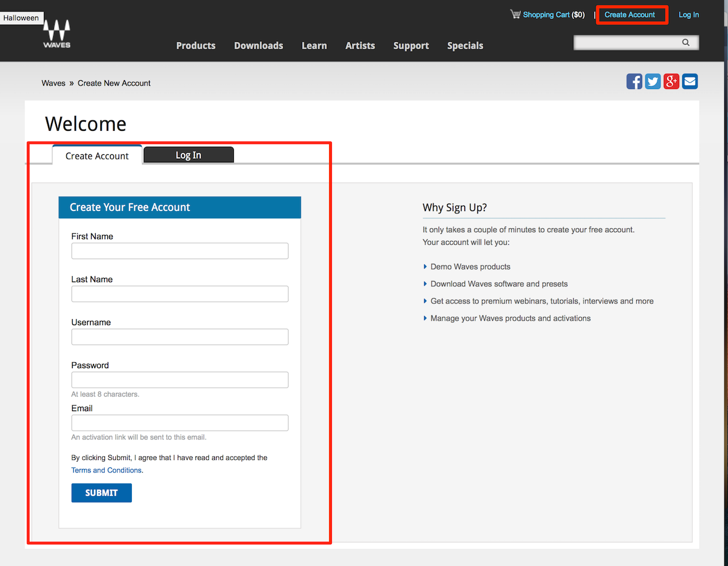Image resolution: width=728 pixels, height=566 pixels.
Task: Click 'Demo Waves products' bullet text
Action: 470,267
